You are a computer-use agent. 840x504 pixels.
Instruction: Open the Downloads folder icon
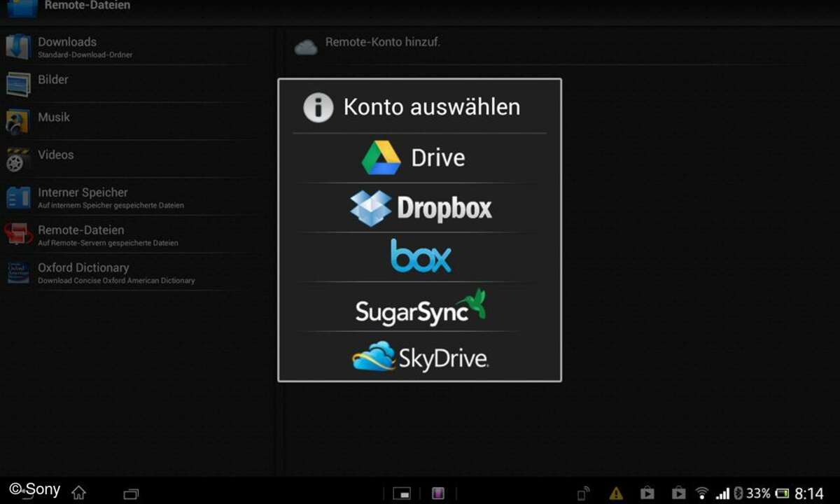[18, 46]
